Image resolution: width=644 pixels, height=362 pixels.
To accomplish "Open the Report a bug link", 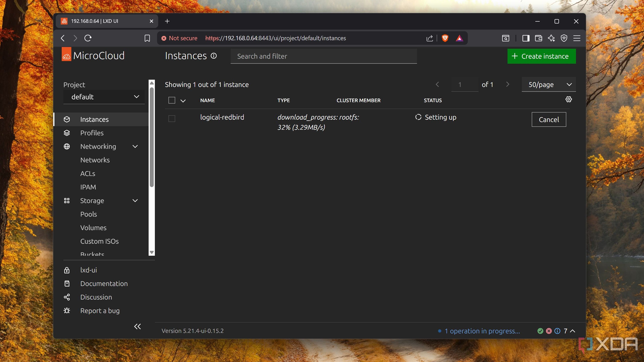I will [100, 311].
